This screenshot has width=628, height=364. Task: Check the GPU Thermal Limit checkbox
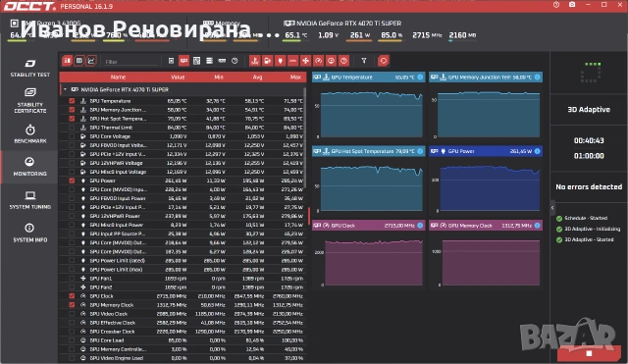(x=72, y=128)
